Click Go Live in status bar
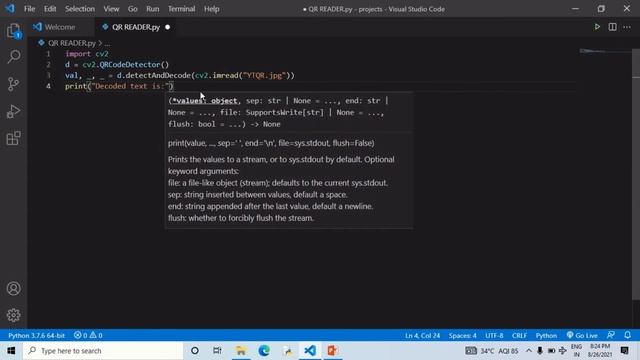This screenshot has height=360, width=640. click(x=582, y=336)
